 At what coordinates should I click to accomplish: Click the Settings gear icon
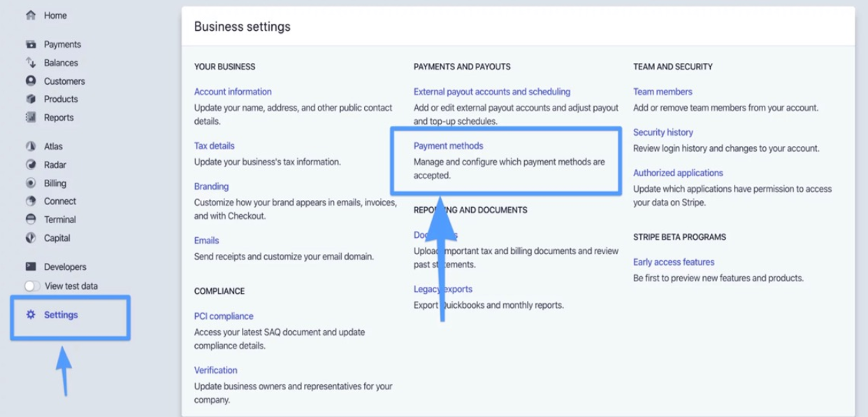(31, 315)
